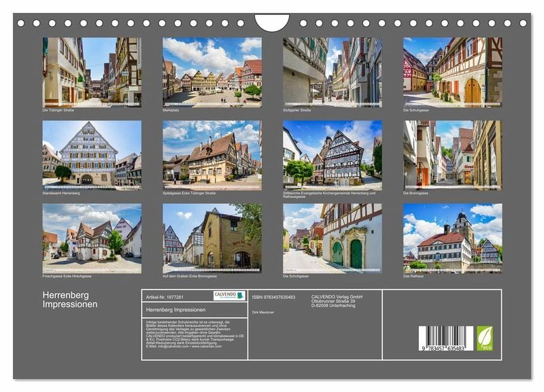The width and height of the screenshot is (544, 392).
Task: Click the CALVENDO logo
Action: (x=228, y=296)
